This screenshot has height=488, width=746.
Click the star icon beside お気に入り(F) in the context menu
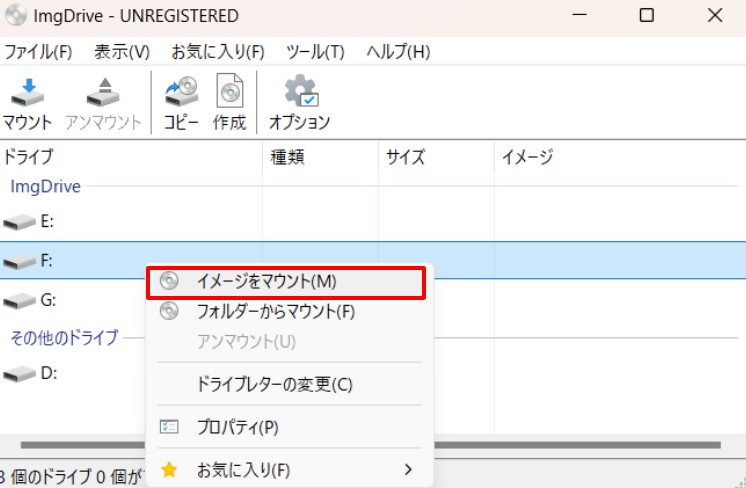169,470
